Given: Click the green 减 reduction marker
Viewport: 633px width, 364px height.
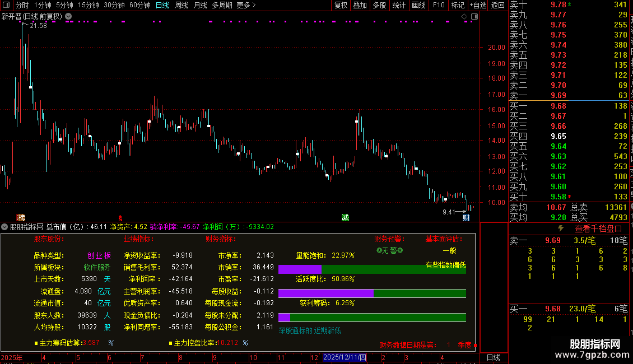Looking at the screenshot, I should point(345,217).
